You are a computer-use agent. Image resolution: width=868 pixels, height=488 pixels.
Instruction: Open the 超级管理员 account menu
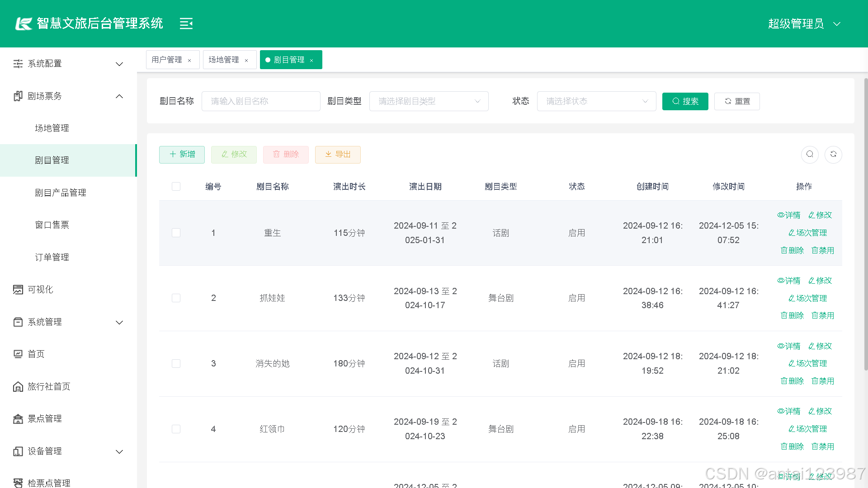pos(796,23)
